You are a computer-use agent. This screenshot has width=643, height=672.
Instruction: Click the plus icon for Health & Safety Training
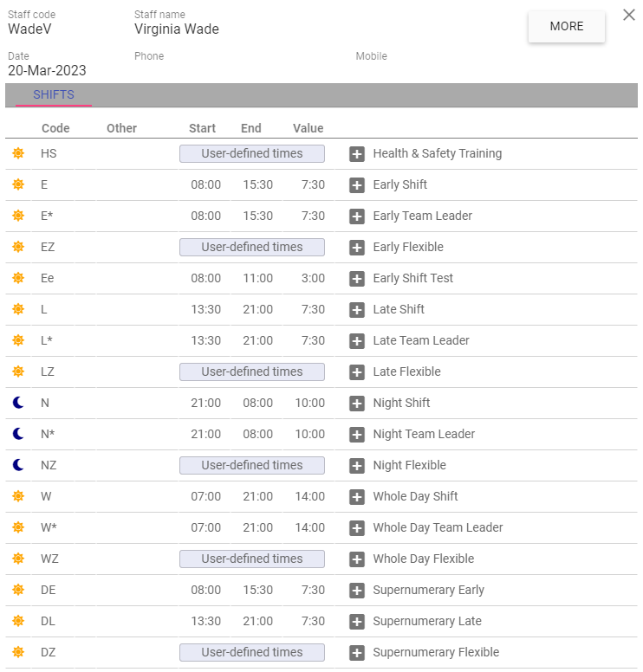tap(357, 154)
